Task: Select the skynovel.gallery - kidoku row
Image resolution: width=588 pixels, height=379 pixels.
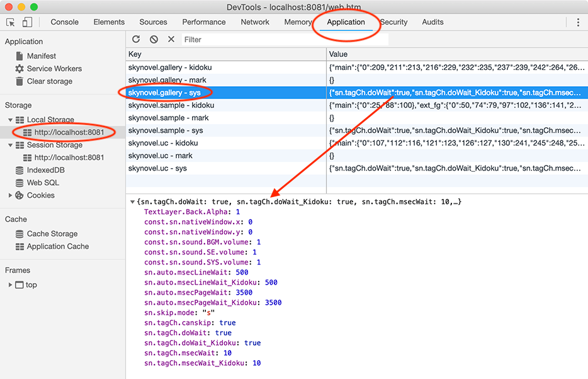Action: [356, 67]
